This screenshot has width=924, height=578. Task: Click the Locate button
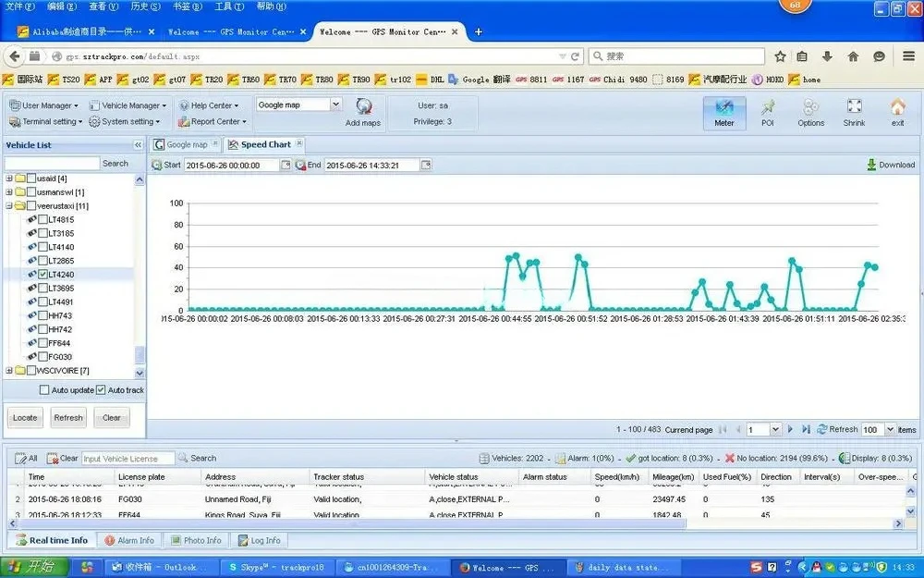(x=25, y=418)
